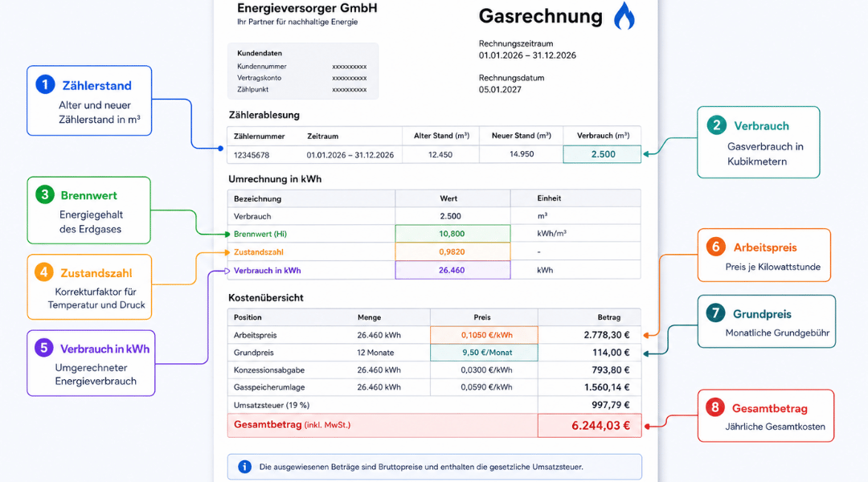
Task: Click the Konzessionsabgabe price 0,0300 €/kWh
Action: (486, 370)
